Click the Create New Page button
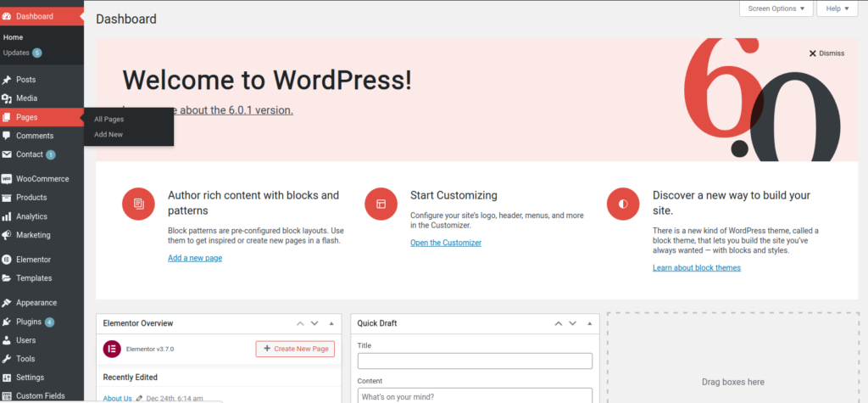 [x=295, y=349]
